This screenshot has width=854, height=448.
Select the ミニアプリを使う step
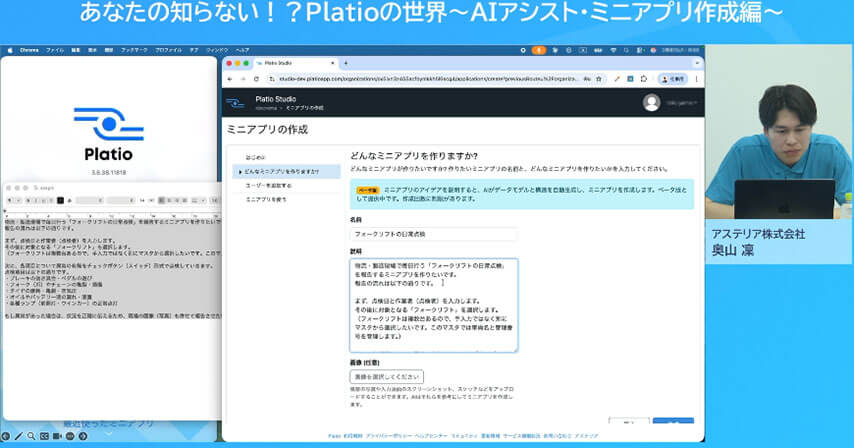(266, 200)
